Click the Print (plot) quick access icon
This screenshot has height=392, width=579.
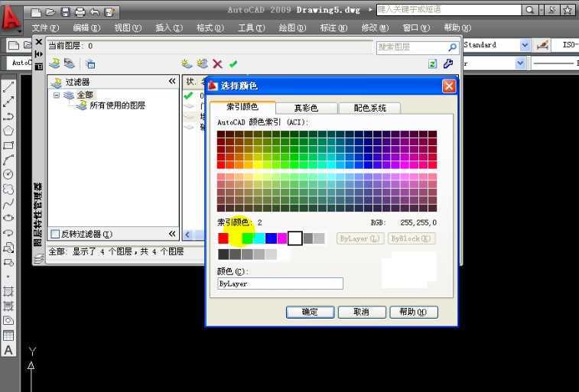[80, 12]
